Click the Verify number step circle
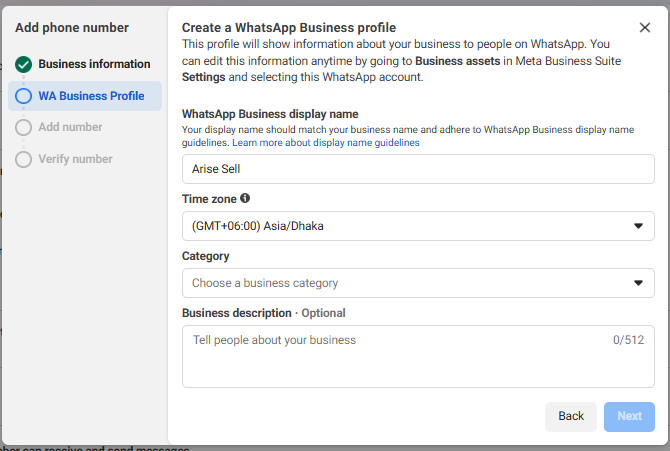 coord(24,159)
